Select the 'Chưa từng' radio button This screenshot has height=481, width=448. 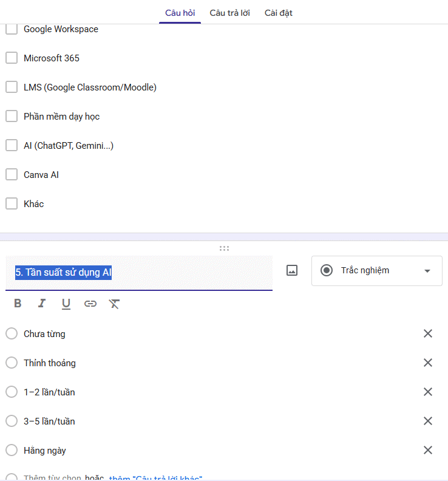[12, 333]
